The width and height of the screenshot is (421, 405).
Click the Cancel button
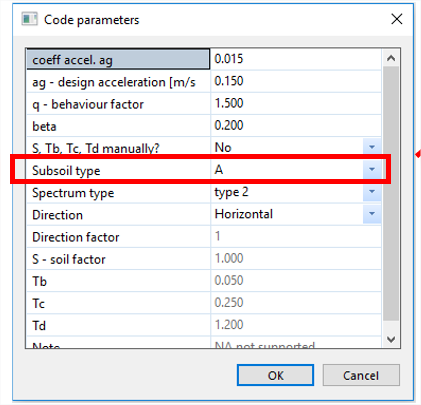tap(361, 375)
